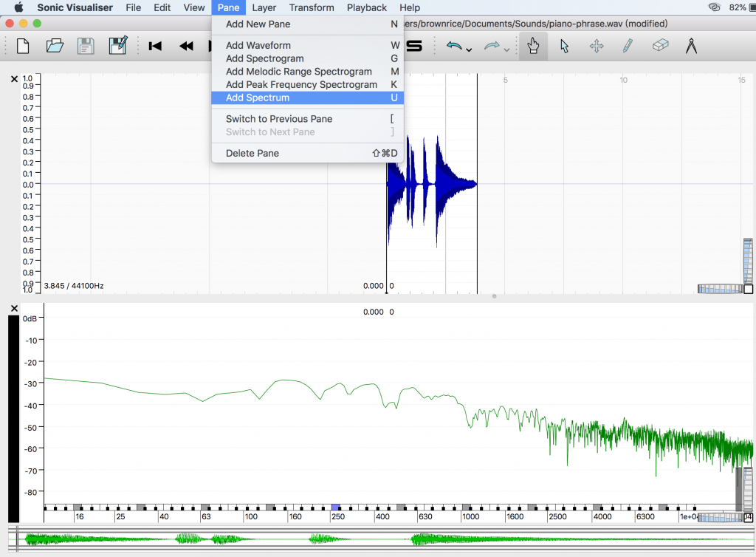Click the 0dB label on spectrum scale

30,319
